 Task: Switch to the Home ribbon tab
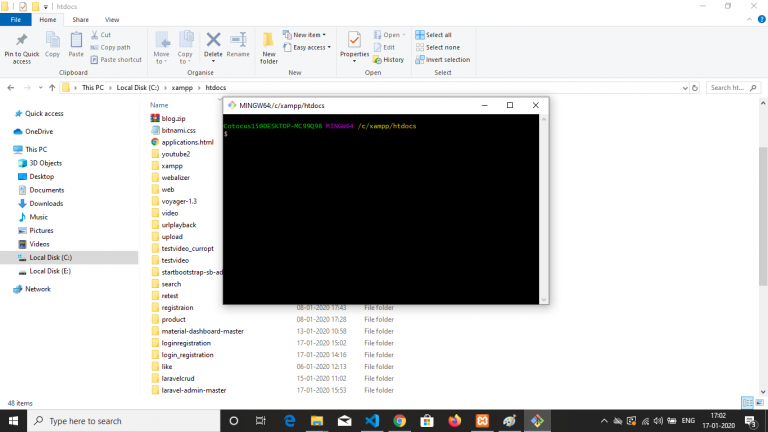point(48,20)
